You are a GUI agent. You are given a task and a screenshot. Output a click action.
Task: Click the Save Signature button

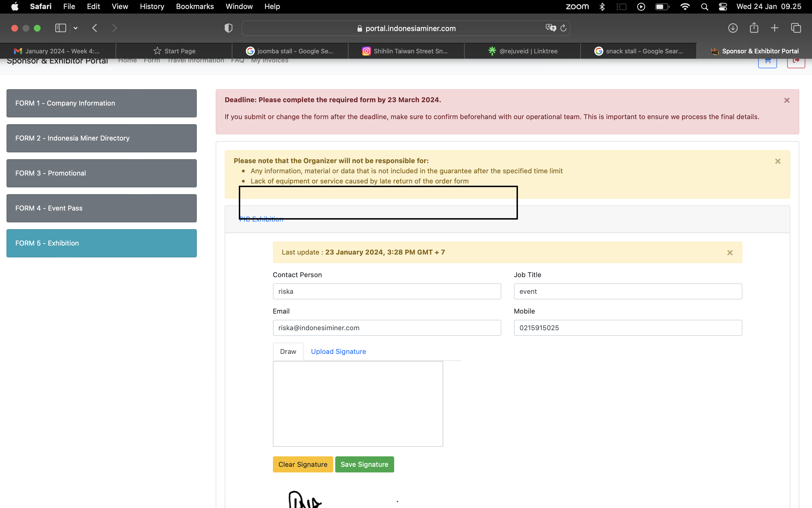[364, 464]
